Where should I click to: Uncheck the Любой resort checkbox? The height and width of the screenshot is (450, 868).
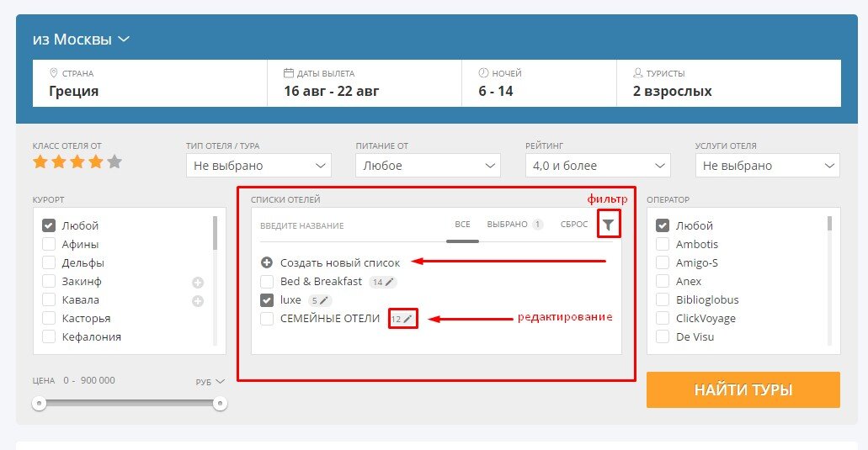[49, 225]
